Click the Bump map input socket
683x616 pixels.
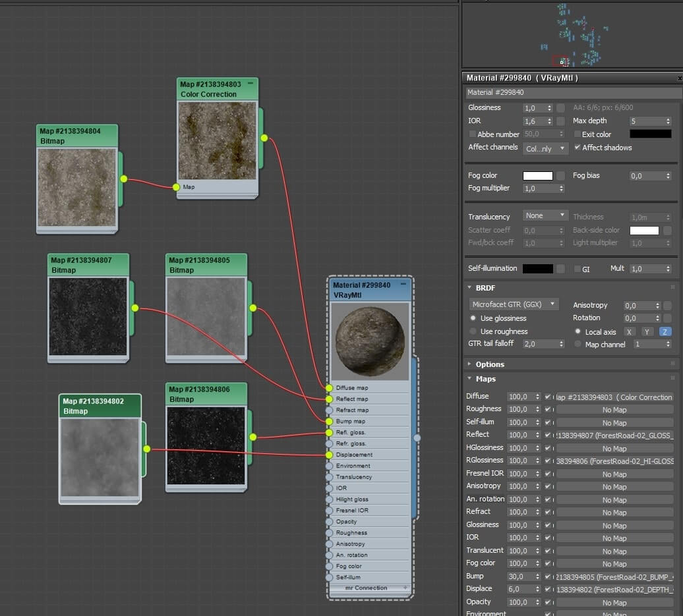pyautogui.click(x=329, y=422)
